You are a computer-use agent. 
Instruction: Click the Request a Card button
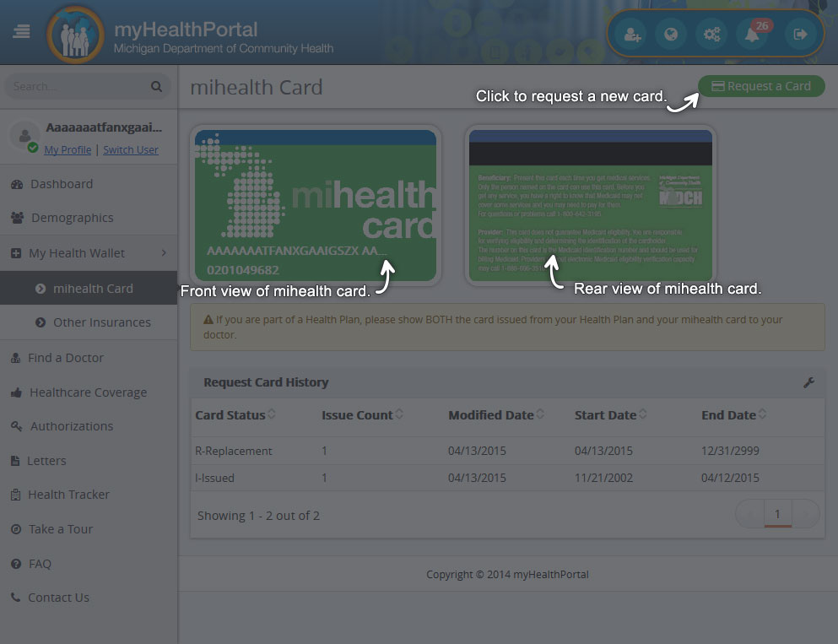(761, 86)
